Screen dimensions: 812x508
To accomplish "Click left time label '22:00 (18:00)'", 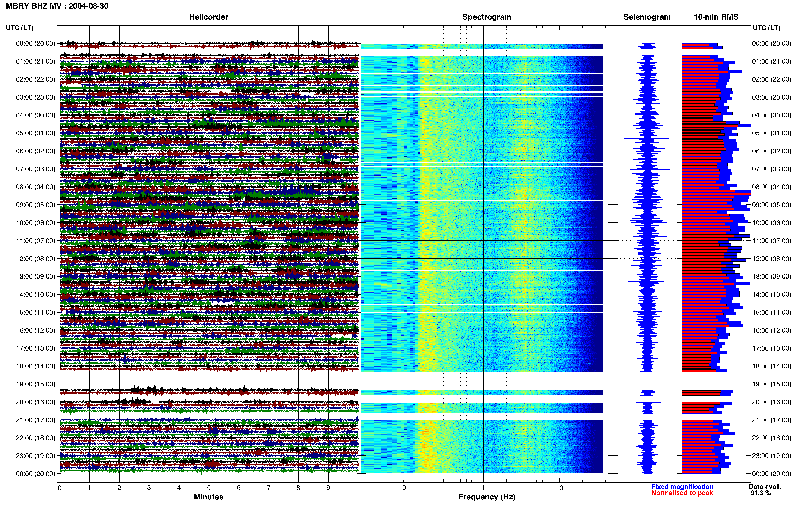I will point(36,438).
